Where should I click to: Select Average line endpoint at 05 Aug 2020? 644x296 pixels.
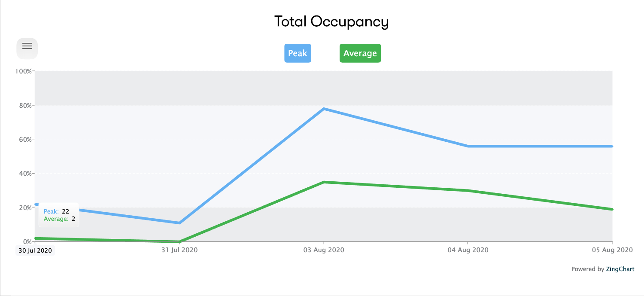(611, 209)
